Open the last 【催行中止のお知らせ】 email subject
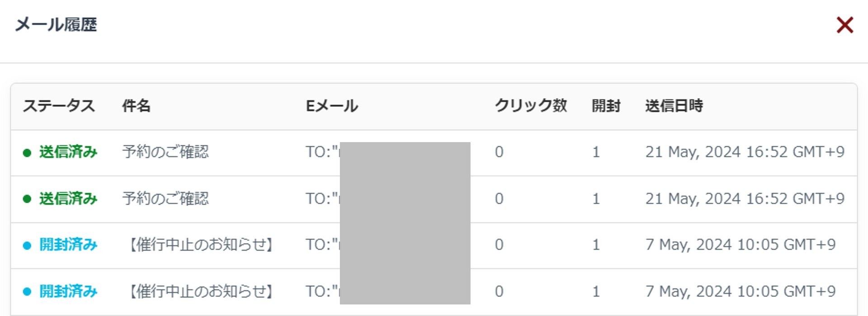Image resolution: width=868 pixels, height=316 pixels. click(x=201, y=292)
